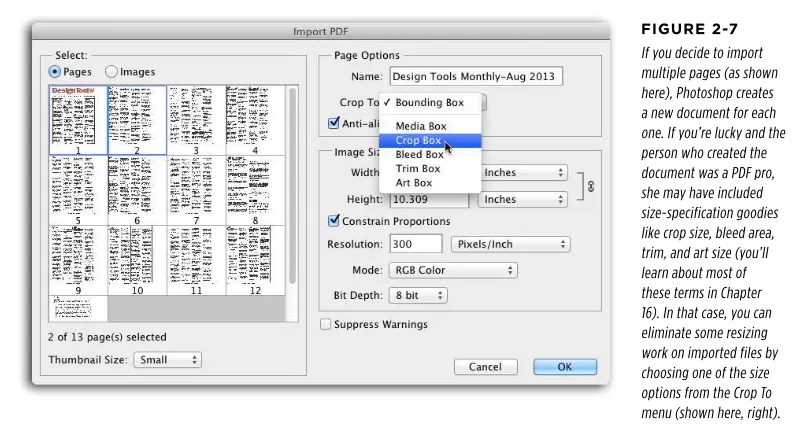
Task: Select page 4 thumbnail
Action: 255,120
